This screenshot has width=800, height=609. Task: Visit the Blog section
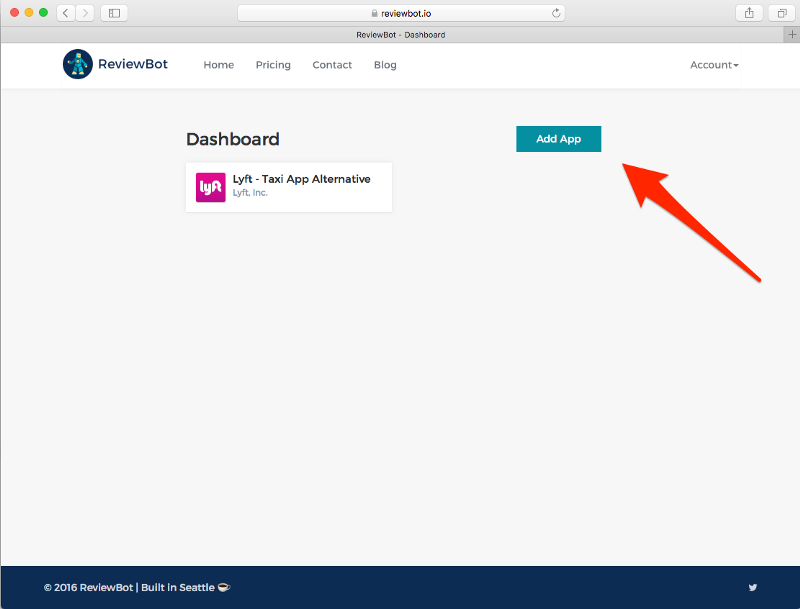click(385, 65)
